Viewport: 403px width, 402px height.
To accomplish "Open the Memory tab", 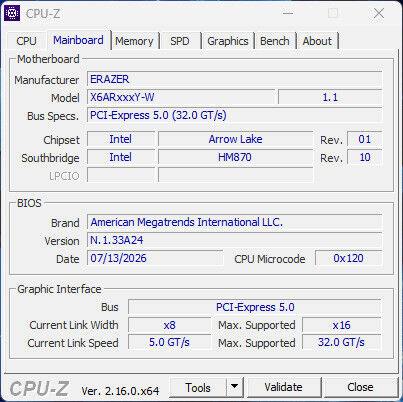I will pyautogui.click(x=134, y=41).
